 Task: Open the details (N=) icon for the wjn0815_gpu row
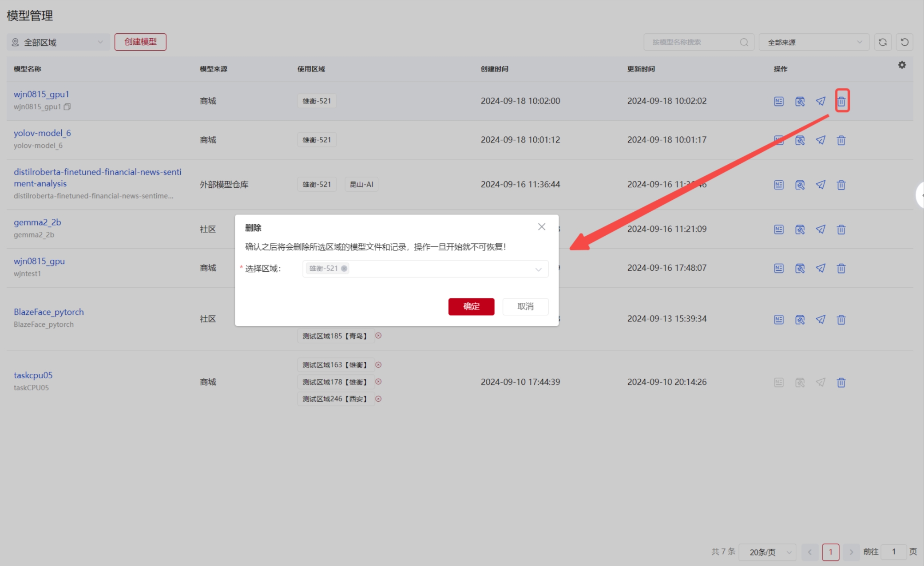(x=779, y=268)
